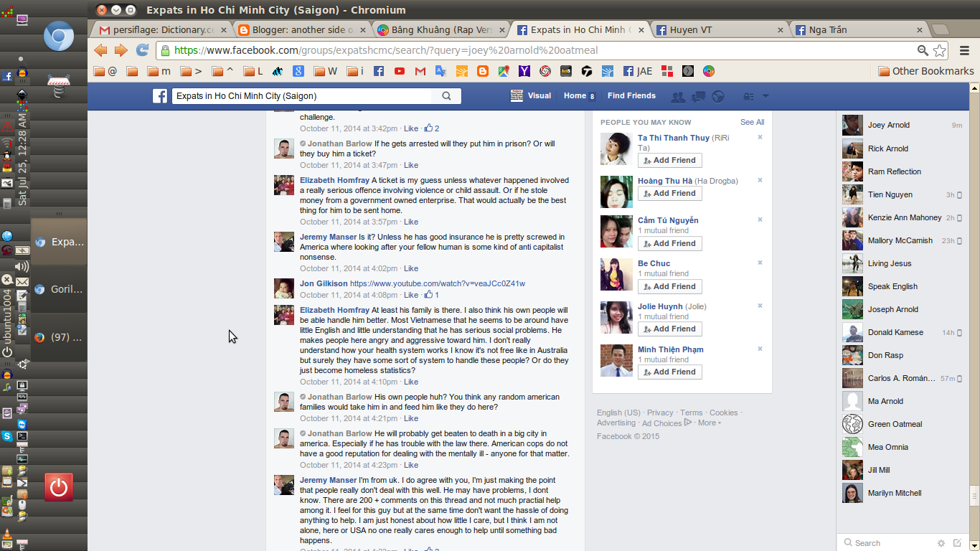Open the 'W' bookmarks folder
Viewport: 980px width, 551px height.
326,71
